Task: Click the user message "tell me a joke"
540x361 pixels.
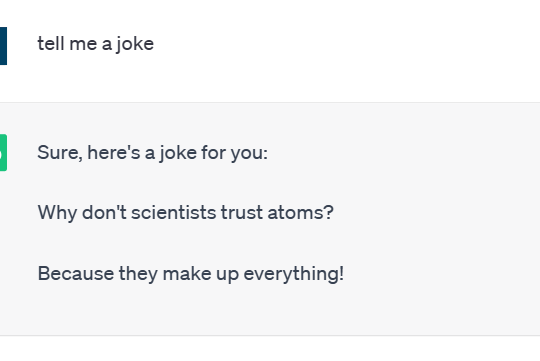Action: pyautogui.click(x=96, y=44)
